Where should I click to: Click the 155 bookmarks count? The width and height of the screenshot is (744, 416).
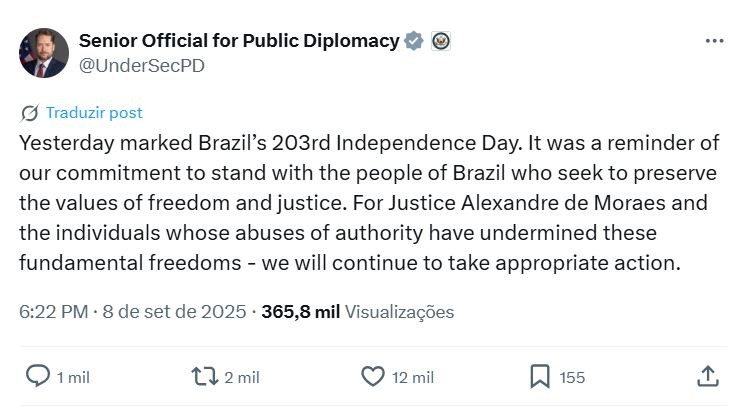pyautogui.click(x=572, y=377)
